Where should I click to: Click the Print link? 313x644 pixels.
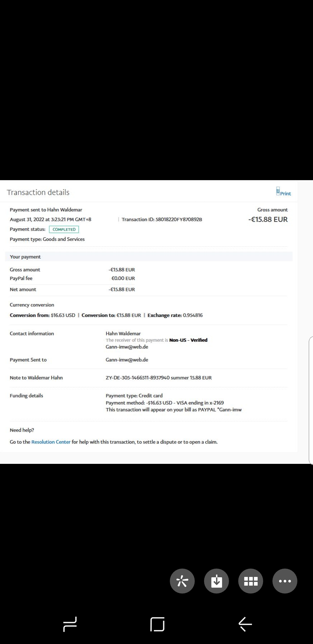point(285,193)
